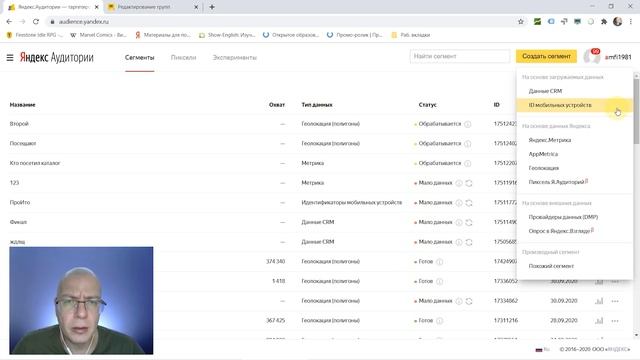Refresh the ПройАто segment status
640x360 pixels.
[469, 203]
